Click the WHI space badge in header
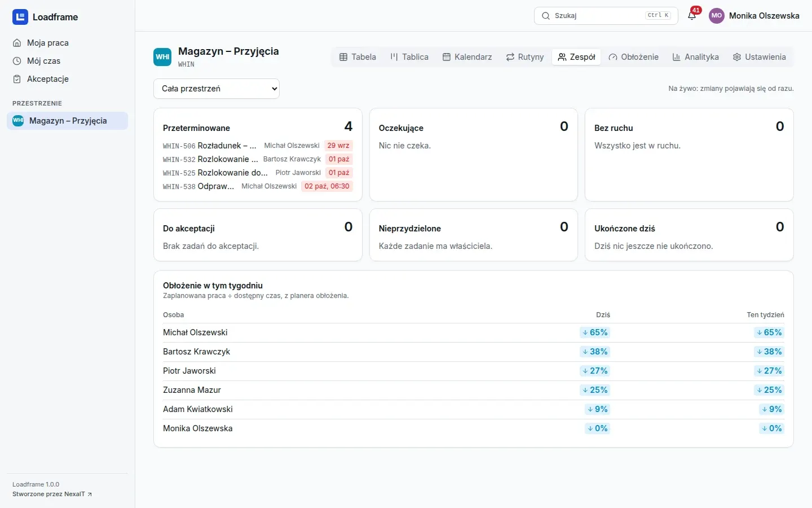Viewport: 812px width, 508px height. pyautogui.click(x=162, y=57)
